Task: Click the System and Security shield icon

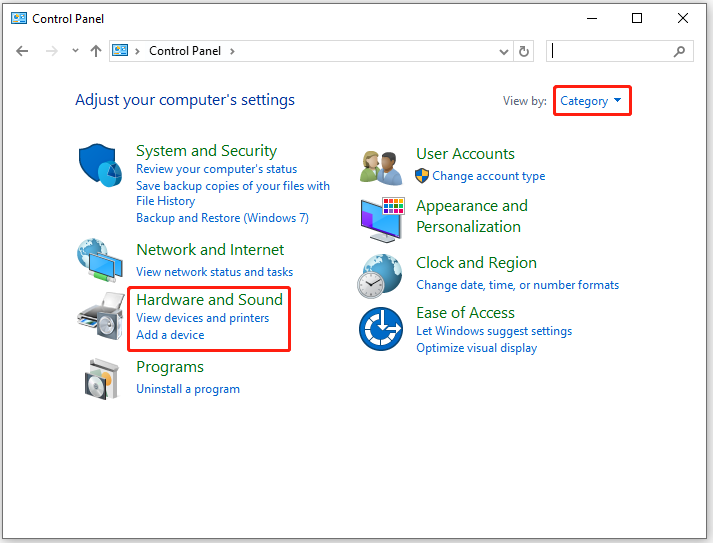Action: (x=100, y=165)
